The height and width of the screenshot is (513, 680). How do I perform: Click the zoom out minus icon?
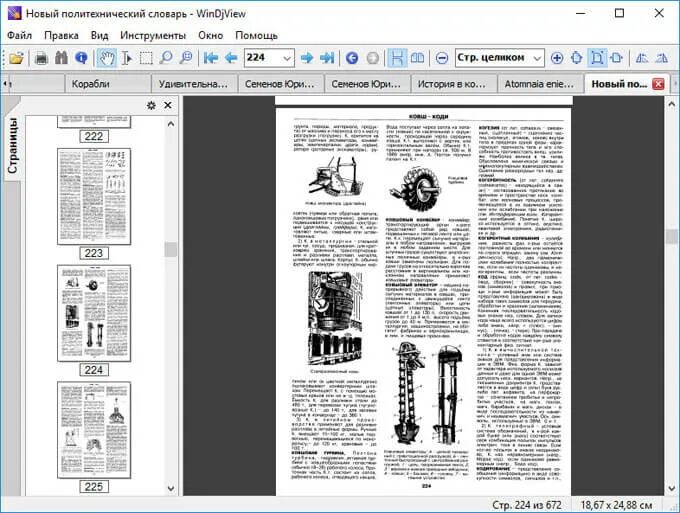[442, 58]
